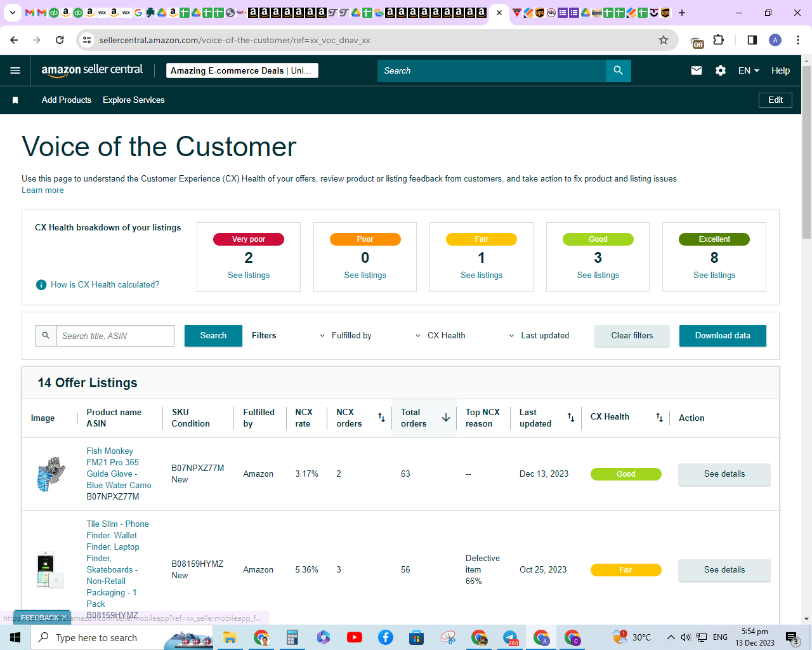Open the Amazing E-commerce Deals account switcher
Screen dimensions: 812x650
242,70
